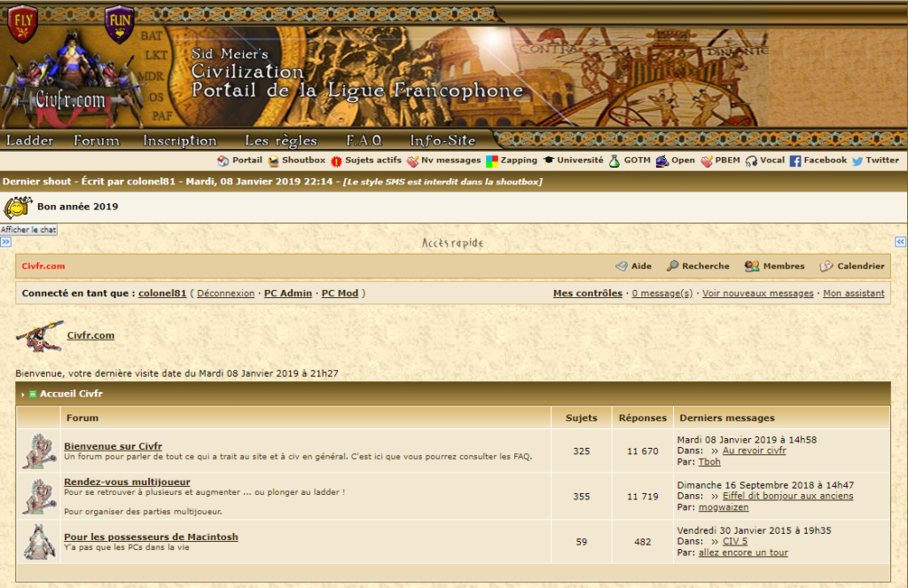
Task: Click the Afficher le chat button
Action: pos(28,230)
